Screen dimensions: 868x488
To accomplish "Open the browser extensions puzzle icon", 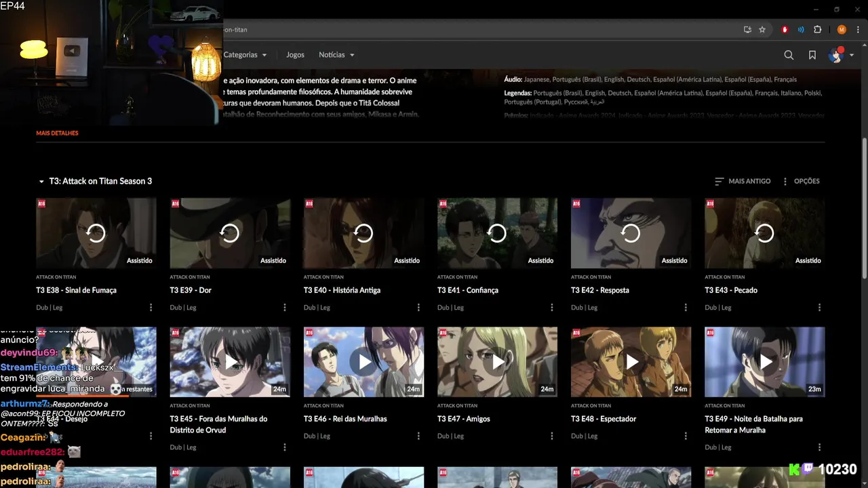I will (x=817, y=30).
